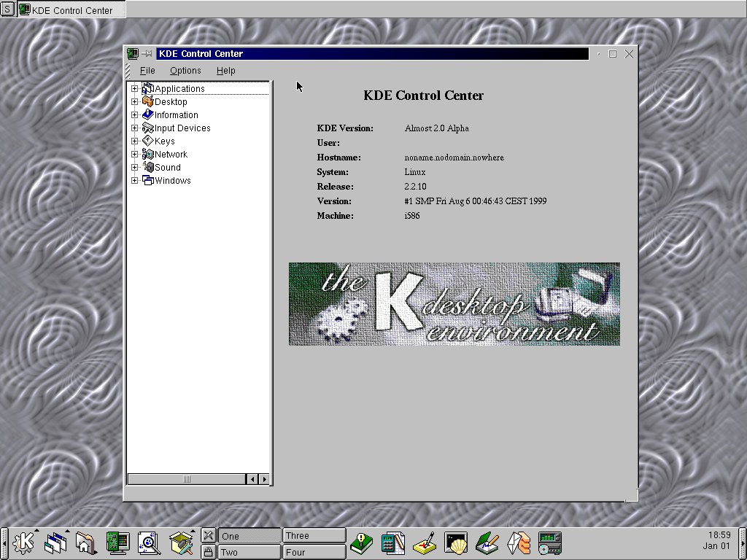
Task: Open the K application launcher menu
Action: point(22,543)
